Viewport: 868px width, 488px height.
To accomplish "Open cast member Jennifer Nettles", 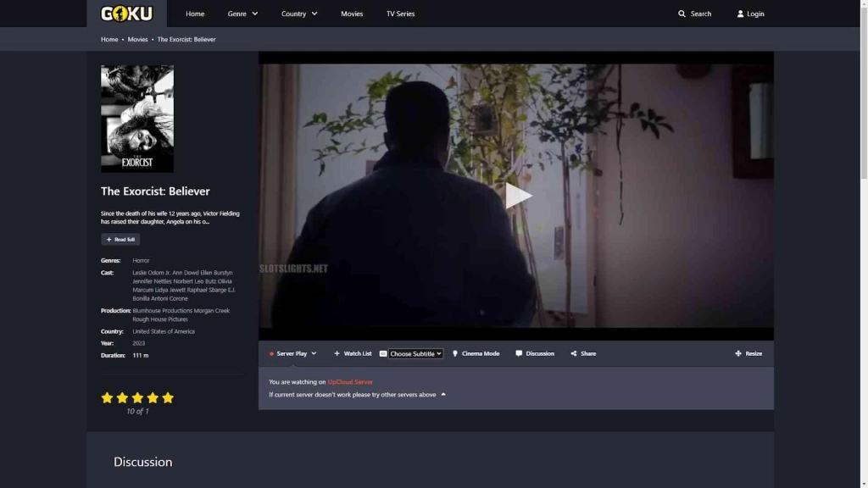I will (x=152, y=281).
